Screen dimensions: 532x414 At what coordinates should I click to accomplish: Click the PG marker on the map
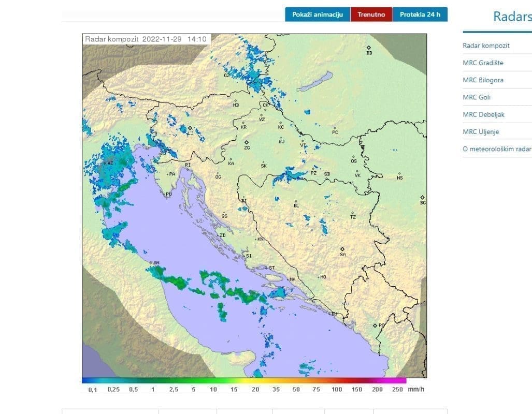click(x=375, y=325)
